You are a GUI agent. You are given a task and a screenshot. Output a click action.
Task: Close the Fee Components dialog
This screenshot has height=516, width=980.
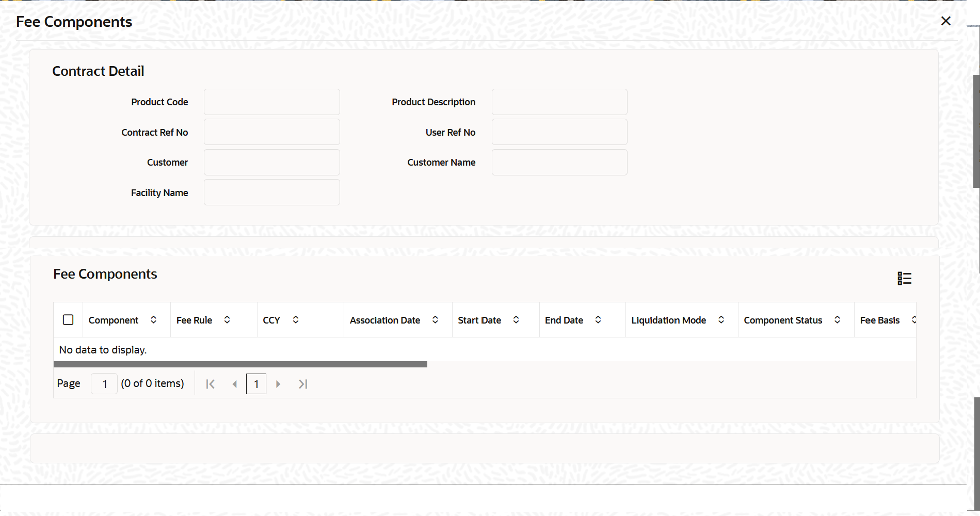tap(945, 21)
